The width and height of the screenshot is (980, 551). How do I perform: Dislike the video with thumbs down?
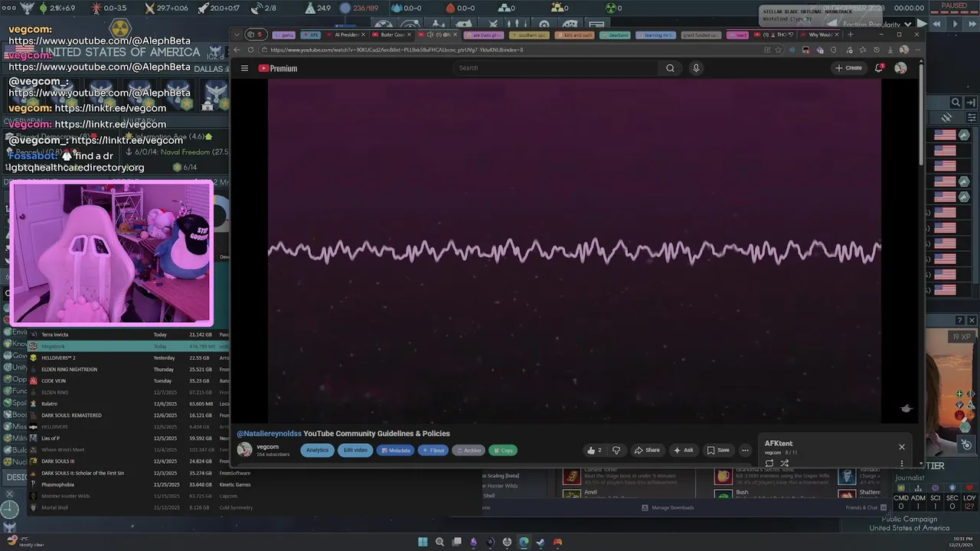616,450
